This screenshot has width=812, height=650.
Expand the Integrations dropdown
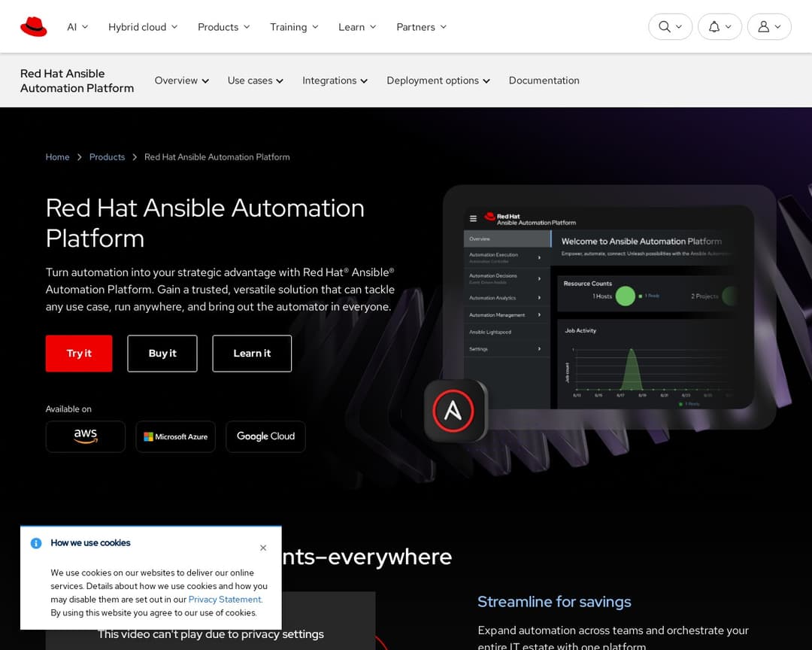click(335, 80)
